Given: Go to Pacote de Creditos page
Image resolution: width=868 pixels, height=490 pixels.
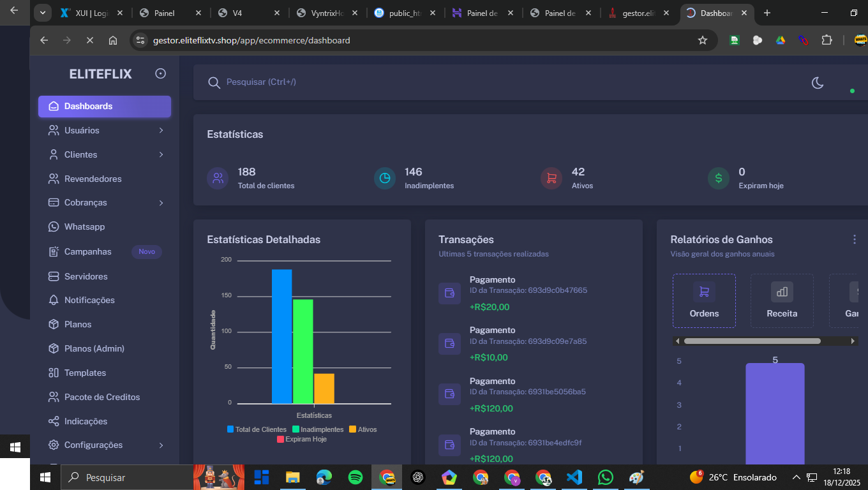Looking at the screenshot, I should tap(101, 397).
